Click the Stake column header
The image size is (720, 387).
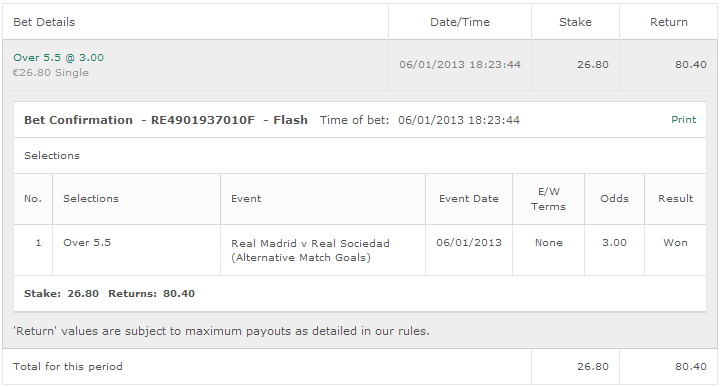coord(575,22)
